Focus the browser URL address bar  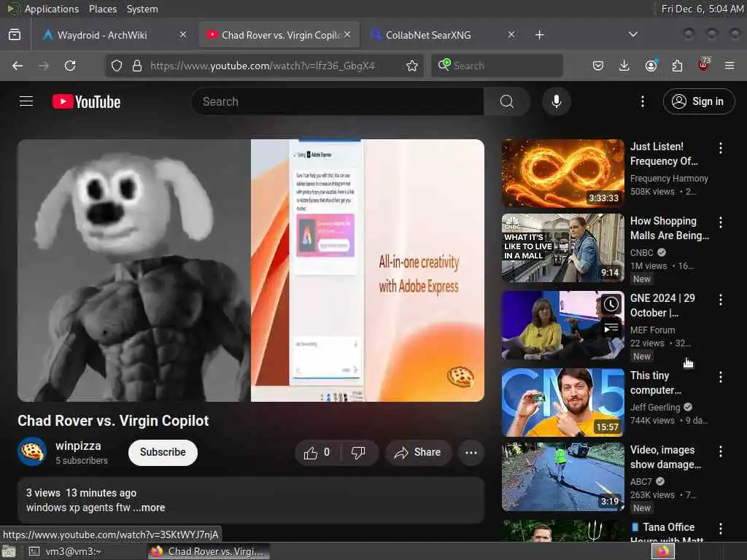click(263, 66)
